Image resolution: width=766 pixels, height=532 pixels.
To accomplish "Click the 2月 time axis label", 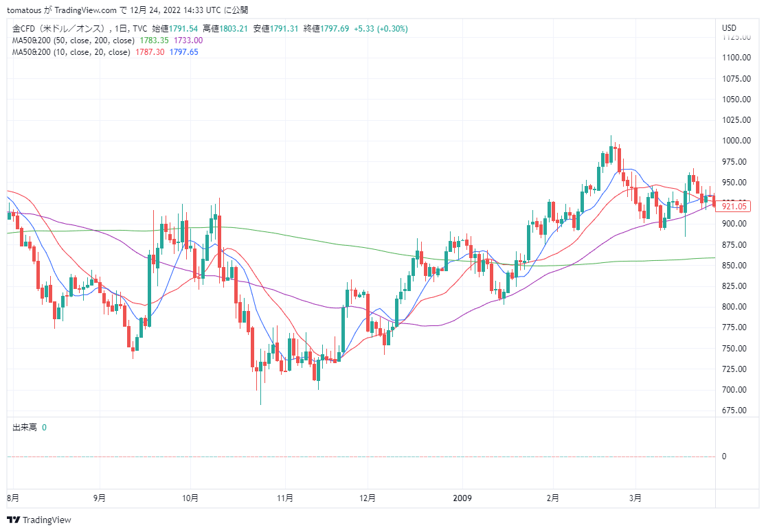I will point(552,498).
